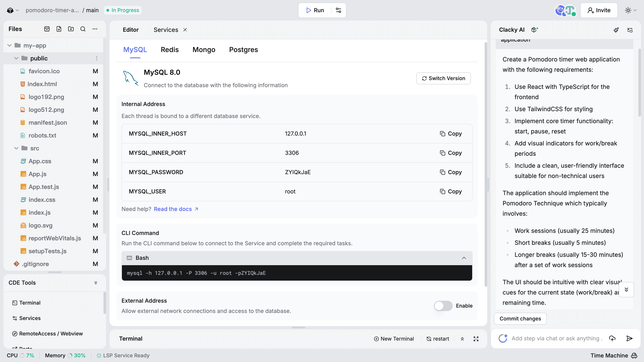This screenshot has height=362, width=644.
Task: Click the Clacky AI thread list icon
Action: point(630,30)
